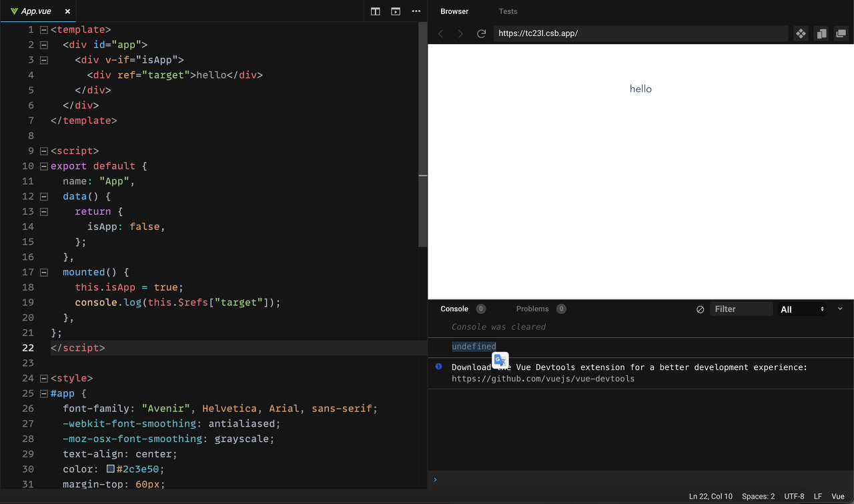The width and height of the screenshot is (854, 504).
Task: Click isApp: false on line 14
Action: (126, 227)
